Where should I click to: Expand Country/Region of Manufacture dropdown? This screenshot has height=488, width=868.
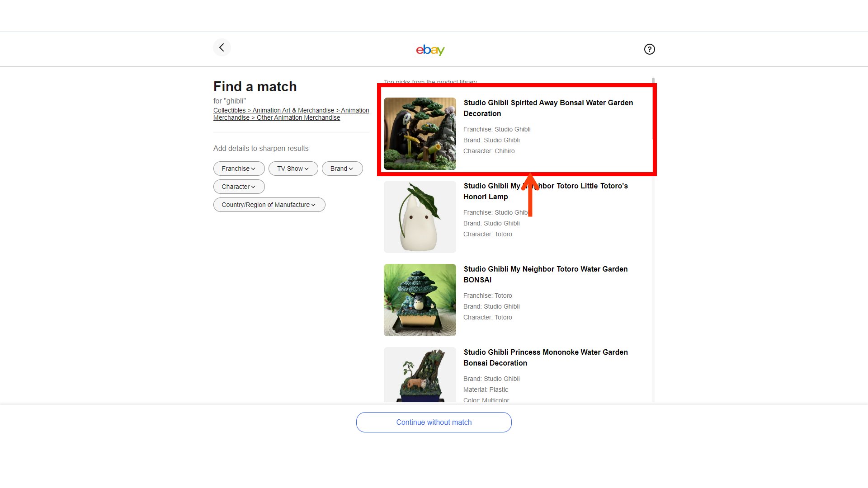[x=269, y=205]
